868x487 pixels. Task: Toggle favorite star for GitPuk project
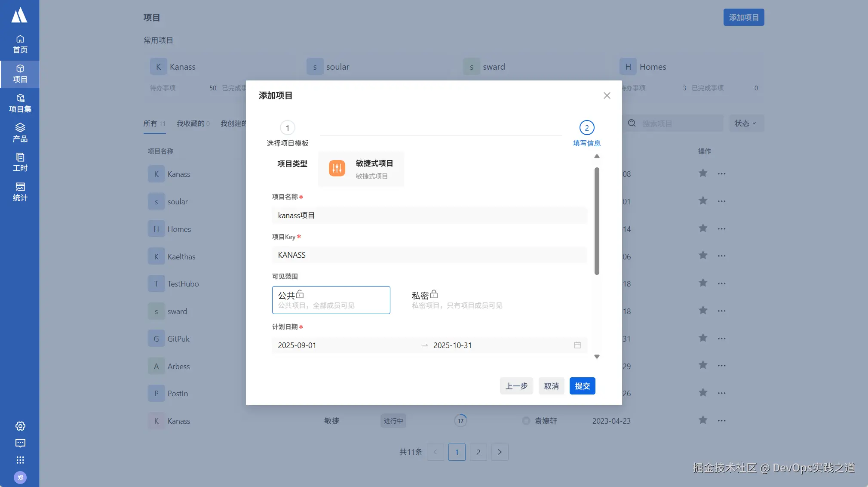(x=702, y=338)
